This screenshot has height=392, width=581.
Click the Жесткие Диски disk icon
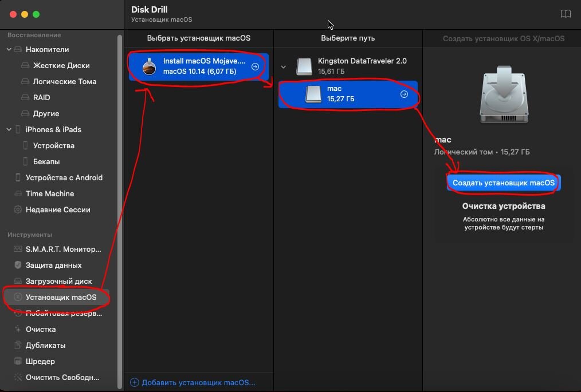click(x=25, y=65)
